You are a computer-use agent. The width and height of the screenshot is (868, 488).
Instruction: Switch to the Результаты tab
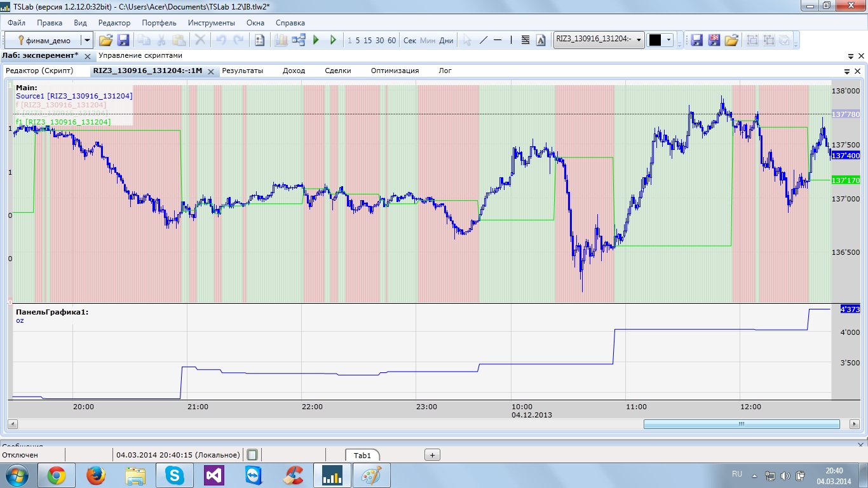coord(242,71)
